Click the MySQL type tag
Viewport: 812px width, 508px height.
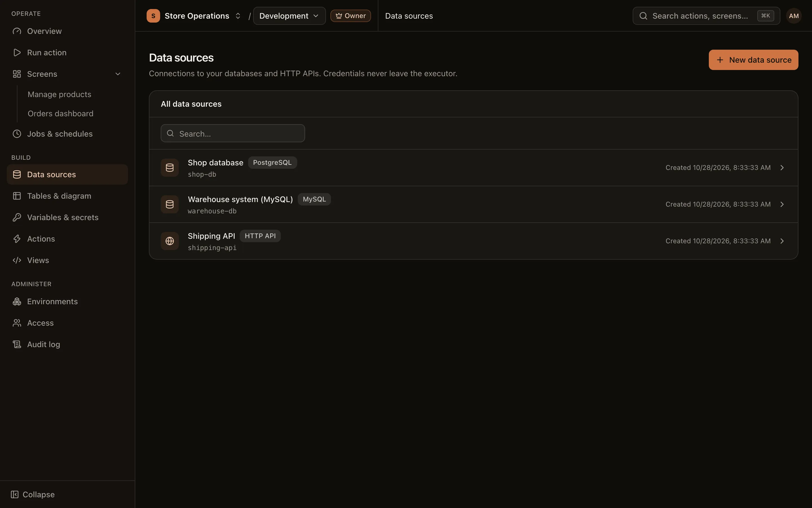314,199
